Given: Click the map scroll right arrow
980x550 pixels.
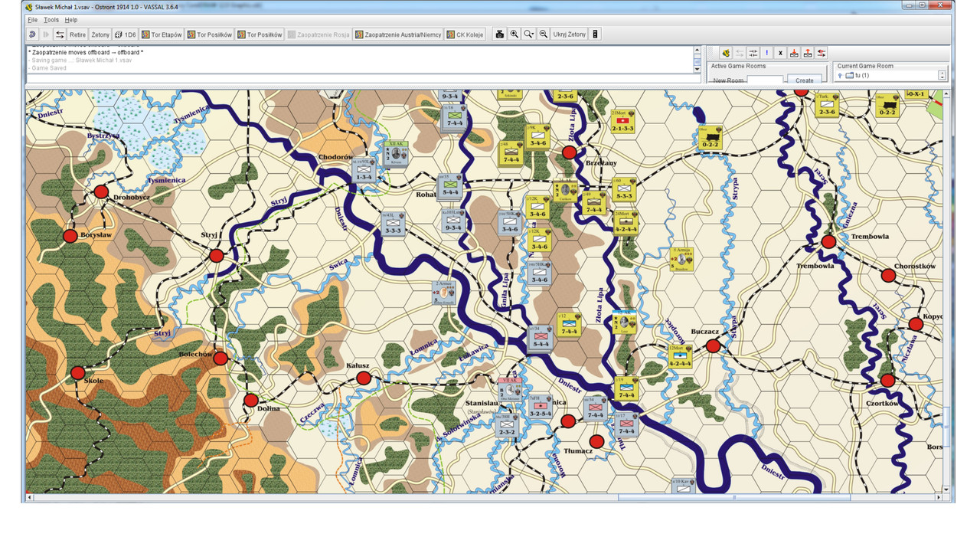Looking at the screenshot, I should tap(939, 498).
